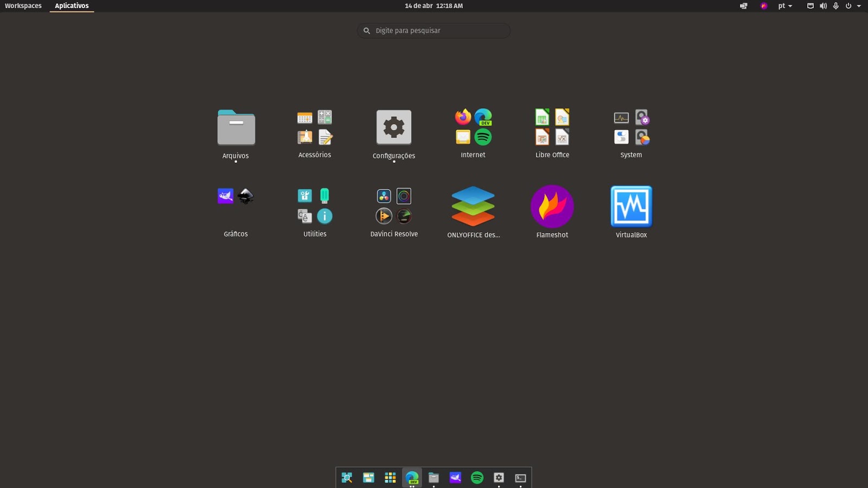Open the Arquivos file manager
Viewport: 868px width, 488px height.
(236, 129)
